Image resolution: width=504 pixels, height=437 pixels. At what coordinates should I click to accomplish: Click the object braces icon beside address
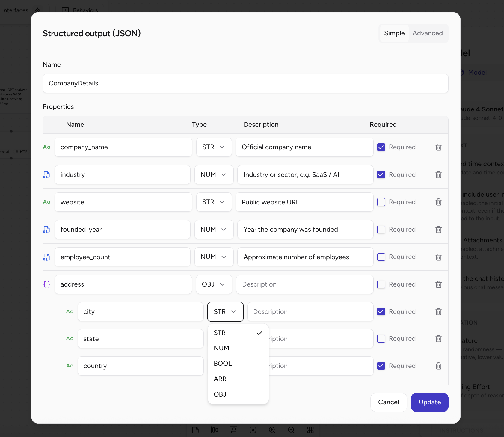click(x=47, y=284)
